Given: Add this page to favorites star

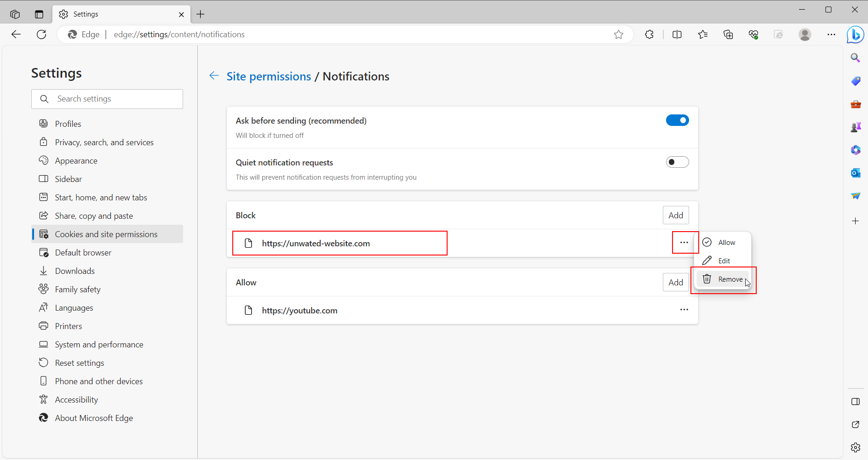Looking at the screenshot, I should tap(618, 34).
